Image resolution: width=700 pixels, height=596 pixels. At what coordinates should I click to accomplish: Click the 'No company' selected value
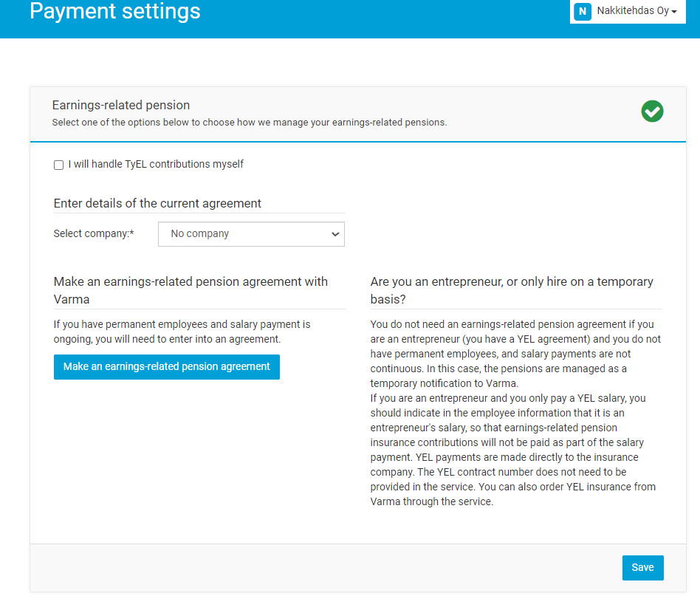[x=200, y=233]
